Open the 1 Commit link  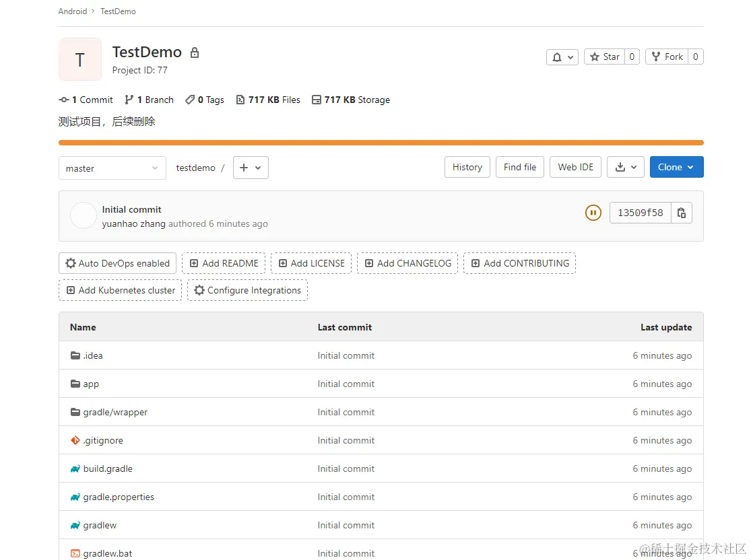(86, 100)
